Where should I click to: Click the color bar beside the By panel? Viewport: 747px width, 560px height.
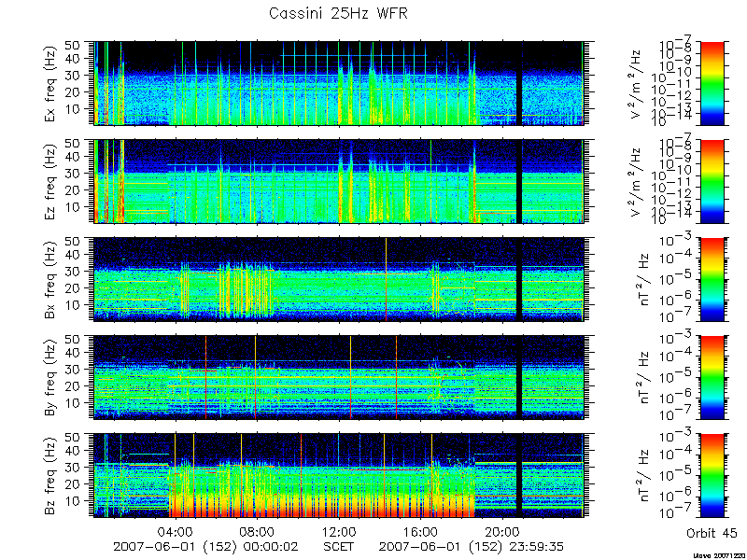pyautogui.click(x=712, y=378)
